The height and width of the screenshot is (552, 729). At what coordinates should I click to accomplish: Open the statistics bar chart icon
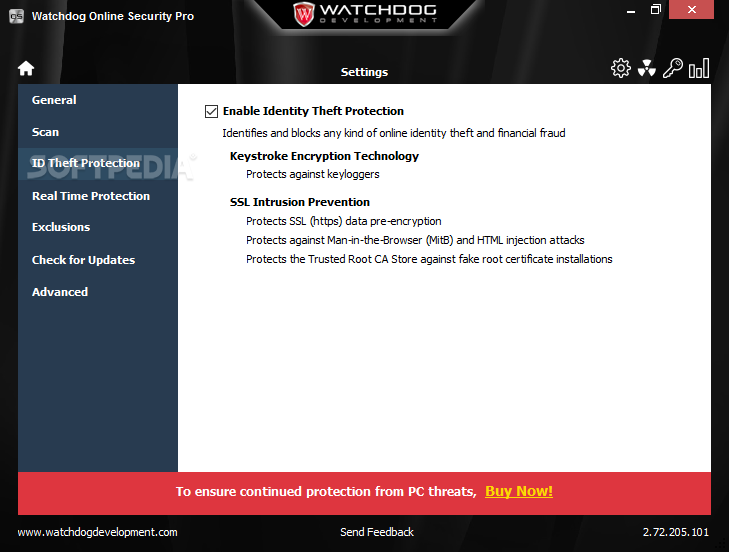[699, 68]
